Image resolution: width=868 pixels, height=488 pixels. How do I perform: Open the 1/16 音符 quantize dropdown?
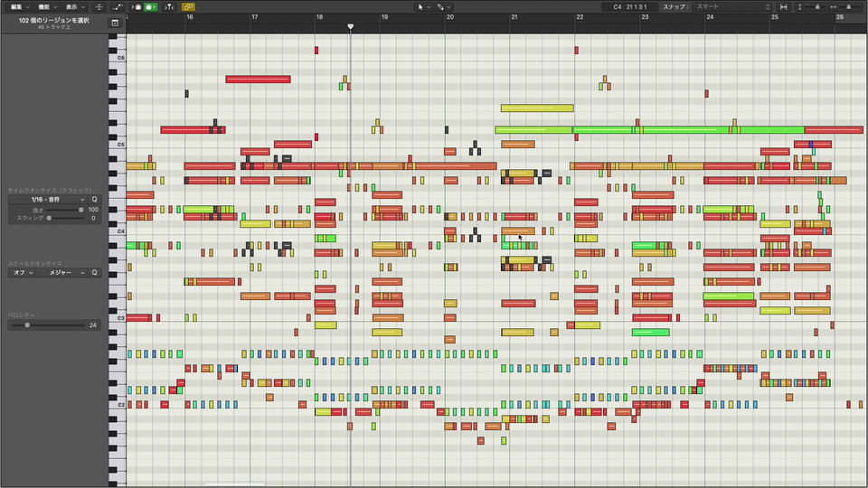(48, 200)
